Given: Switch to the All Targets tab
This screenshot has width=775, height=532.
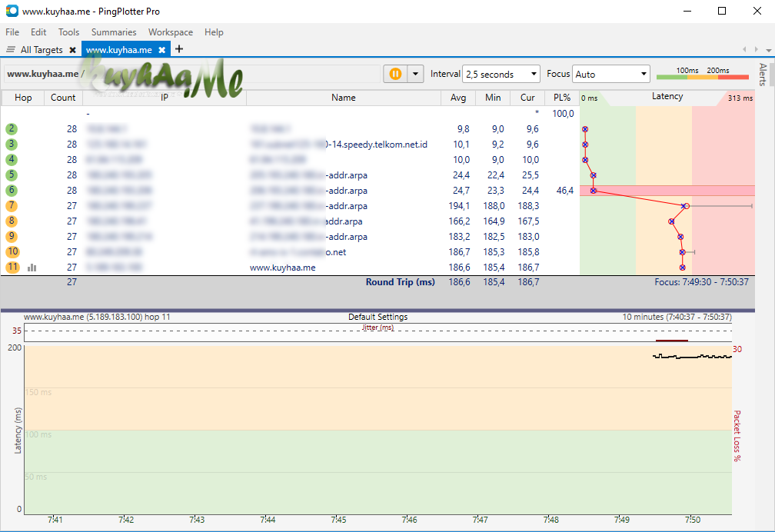Looking at the screenshot, I should [x=42, y=50].
